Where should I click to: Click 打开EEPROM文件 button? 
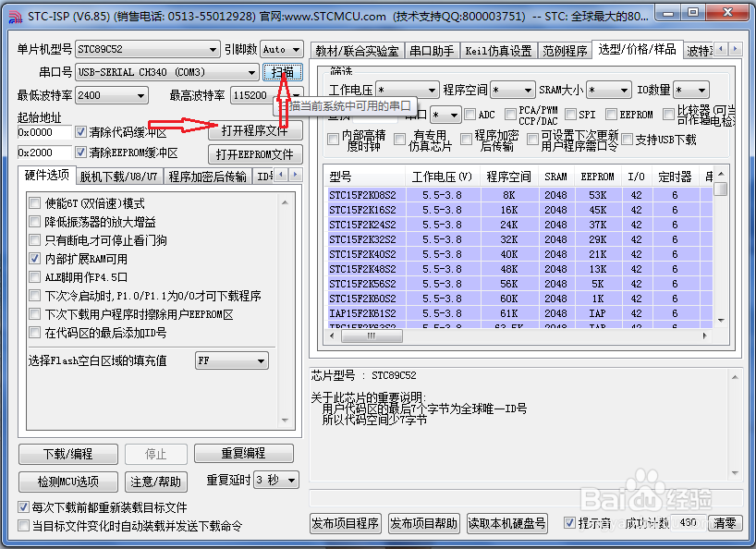[255, 154]
